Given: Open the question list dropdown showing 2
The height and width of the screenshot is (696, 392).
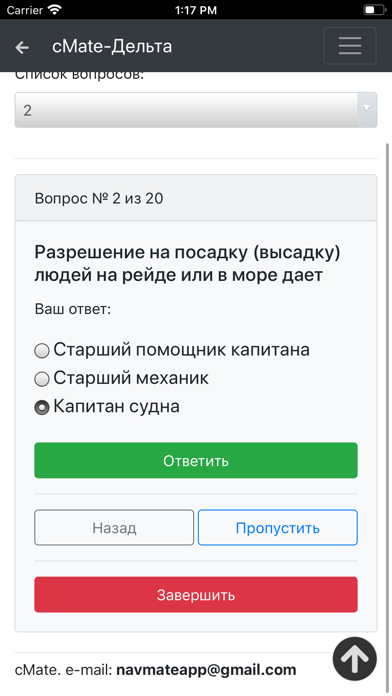Looking at the screenshot, I should tap(196, 110).
